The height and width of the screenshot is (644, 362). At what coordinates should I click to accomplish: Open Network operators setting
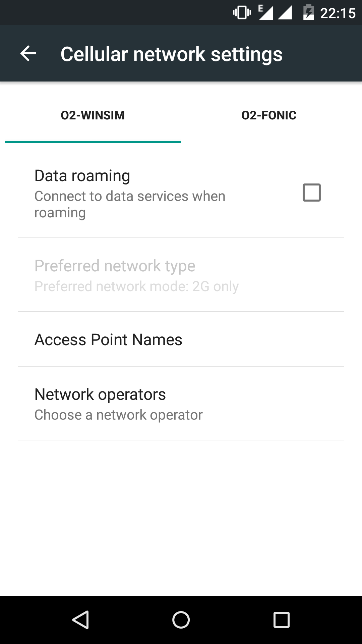point(100,394)
